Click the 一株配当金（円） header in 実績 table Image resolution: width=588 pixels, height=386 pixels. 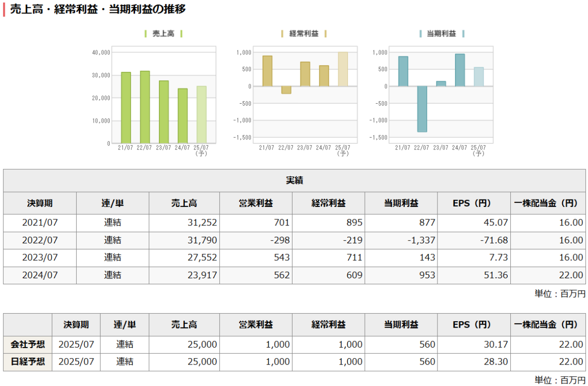tap(546, 203)
